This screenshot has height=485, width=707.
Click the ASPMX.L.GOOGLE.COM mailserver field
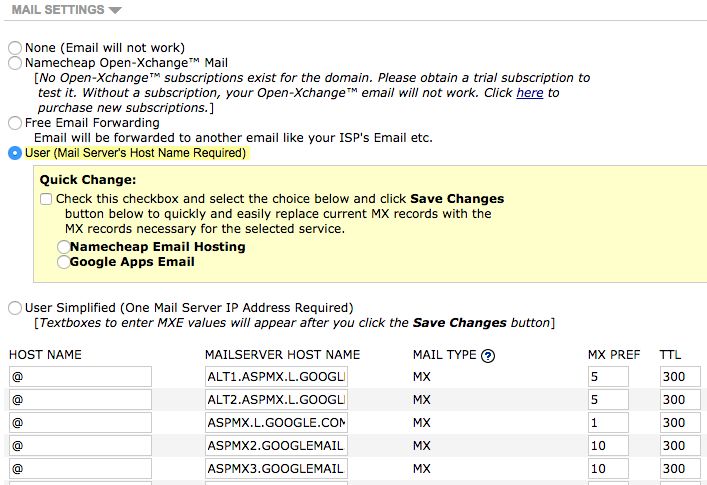point(276,423)
